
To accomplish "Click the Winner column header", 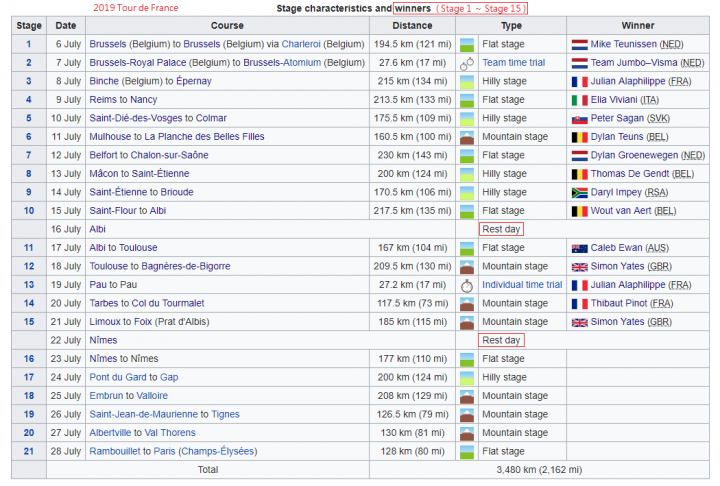I will [x=638, y=26].
